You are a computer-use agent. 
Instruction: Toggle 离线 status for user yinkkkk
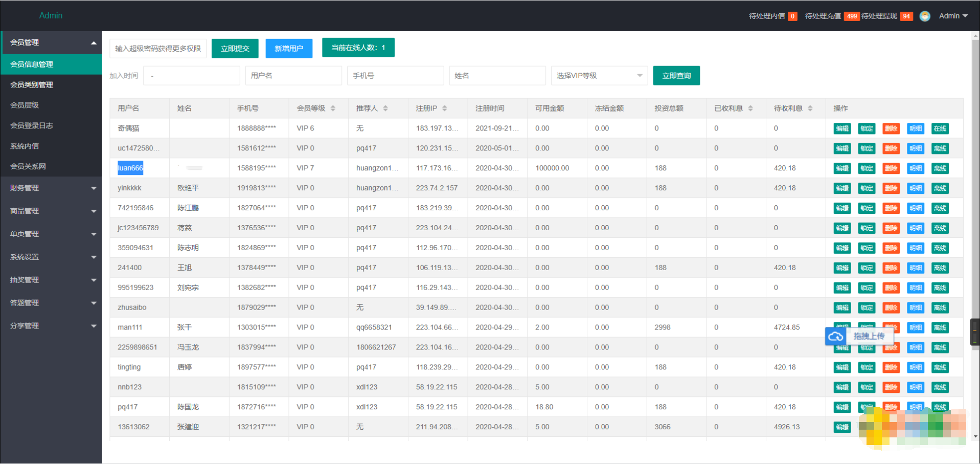tap(940, 188)
